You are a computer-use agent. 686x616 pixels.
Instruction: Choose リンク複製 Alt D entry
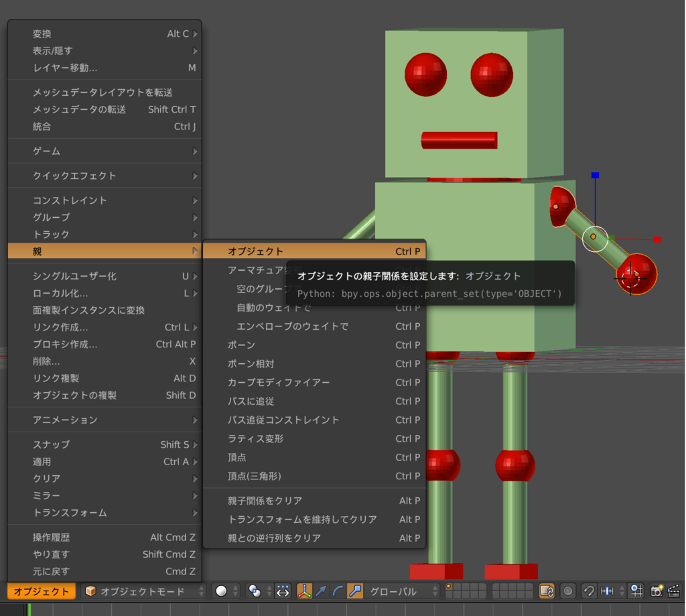[x=105, y=378]
